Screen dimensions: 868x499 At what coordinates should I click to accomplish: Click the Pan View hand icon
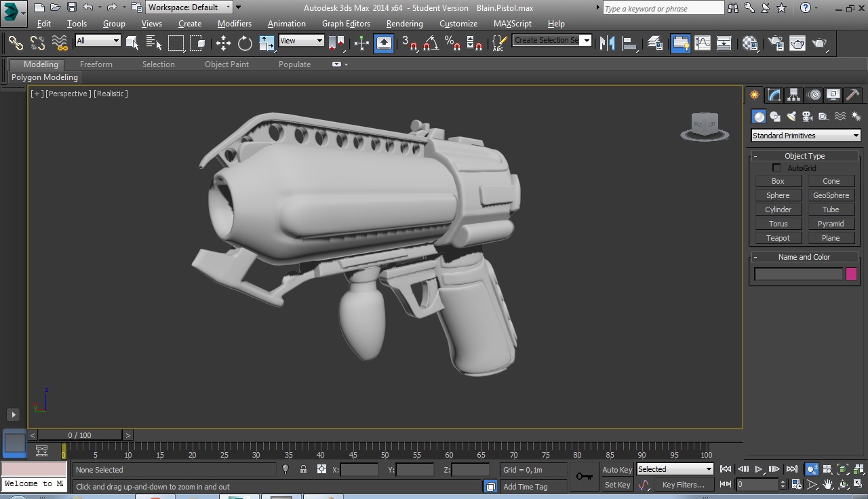(x=827, y=484)
